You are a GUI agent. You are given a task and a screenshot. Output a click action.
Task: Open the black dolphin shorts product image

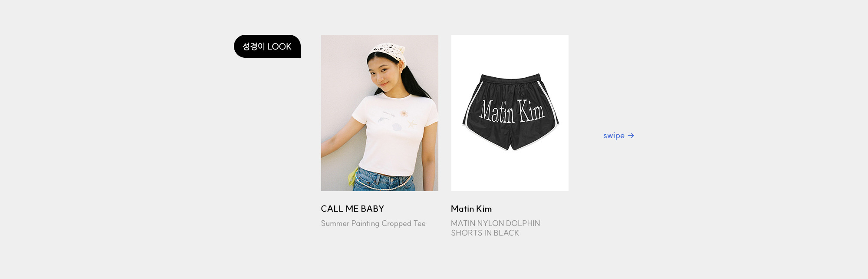coord(510,113)
